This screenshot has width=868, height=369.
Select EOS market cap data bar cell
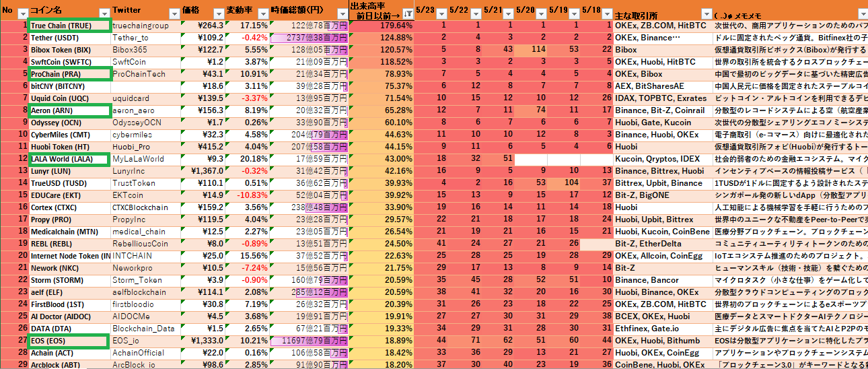click(308, 341)
